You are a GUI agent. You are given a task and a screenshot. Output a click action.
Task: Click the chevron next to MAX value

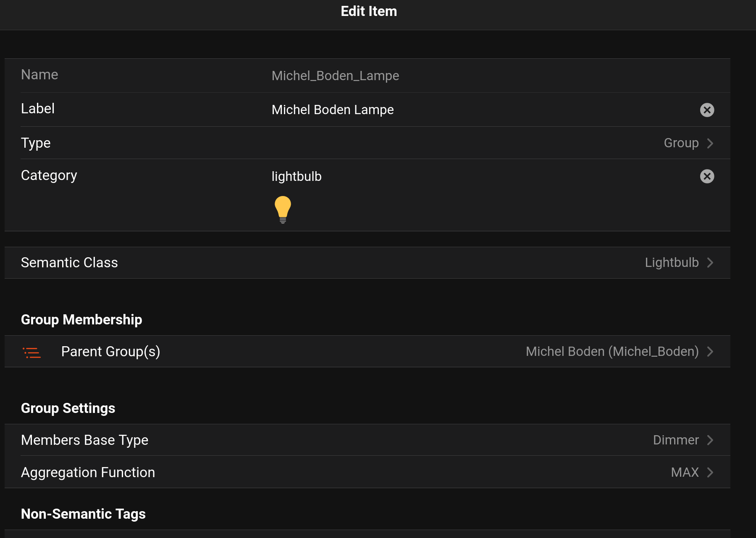tap(710, 473)
